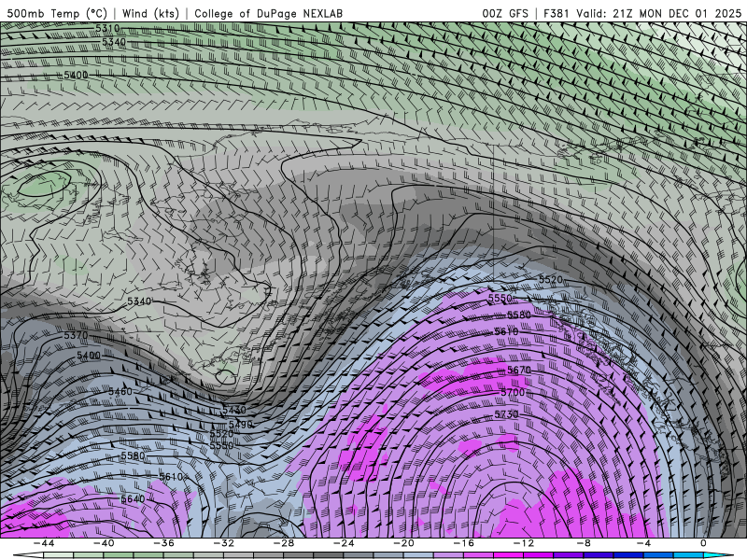The image size is (747, 560).
Task: Click the '500mb Temp (°C)' title text
Action: (57, 13)
